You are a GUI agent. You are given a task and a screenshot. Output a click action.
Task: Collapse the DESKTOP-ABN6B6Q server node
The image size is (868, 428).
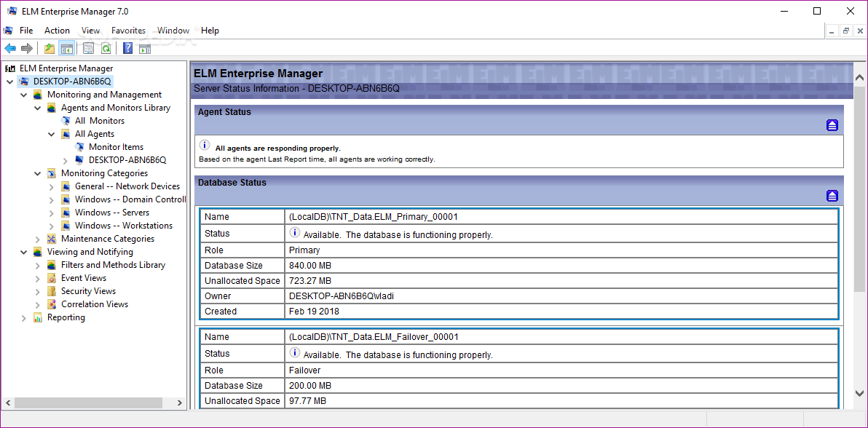[x=10, y=82]
